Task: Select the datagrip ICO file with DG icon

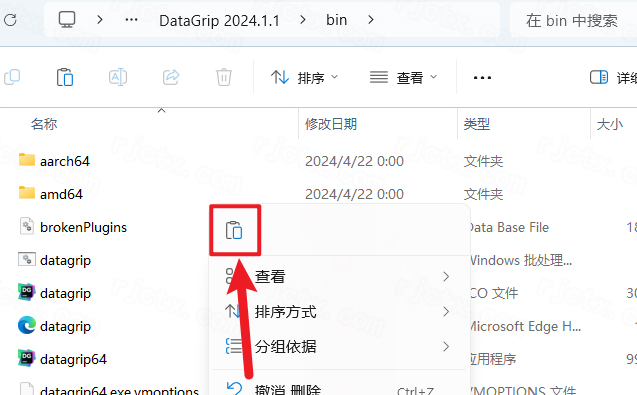Action: [65, 293]
